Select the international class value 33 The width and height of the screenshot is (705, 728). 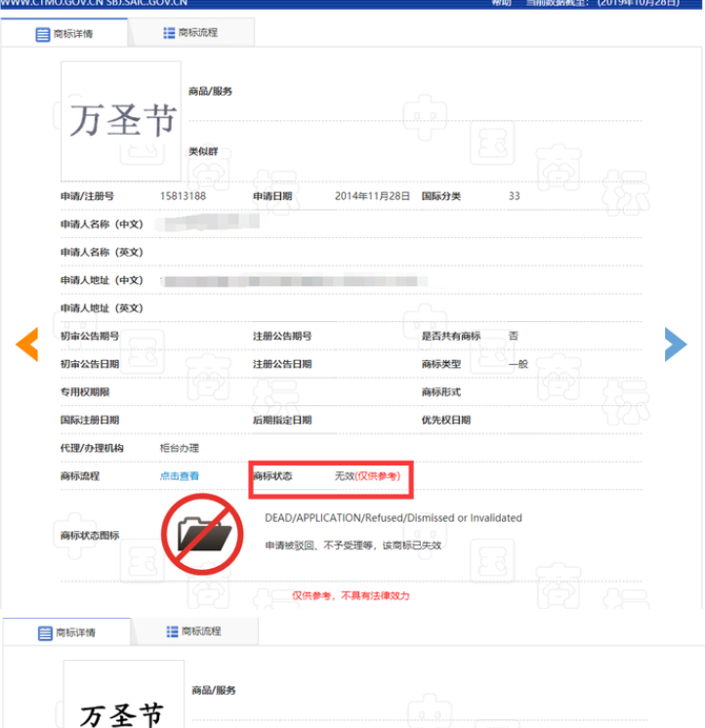point(515,196)
